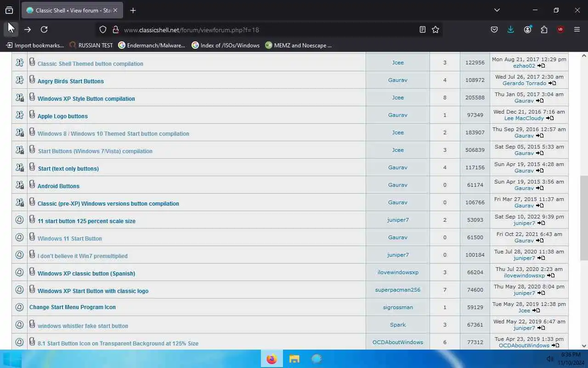Click the forward navigation arrow
The height and width of the screenshot is (368, 588).
pos(28,29)
